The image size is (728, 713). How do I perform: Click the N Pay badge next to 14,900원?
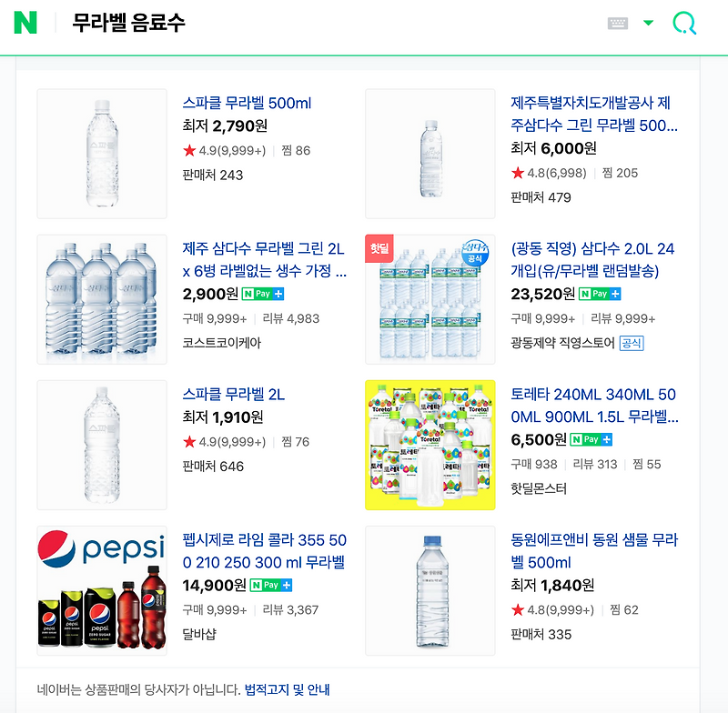pos(271,585)
